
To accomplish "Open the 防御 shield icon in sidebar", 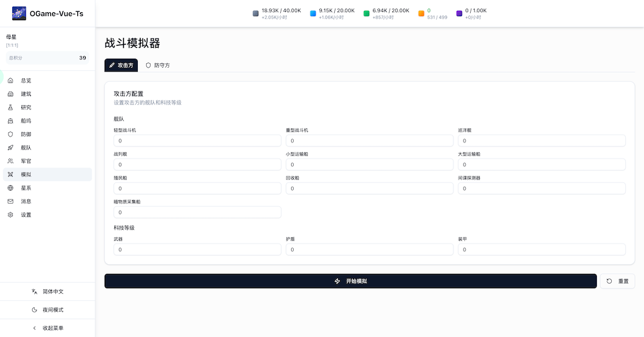I will pos(10,135).
